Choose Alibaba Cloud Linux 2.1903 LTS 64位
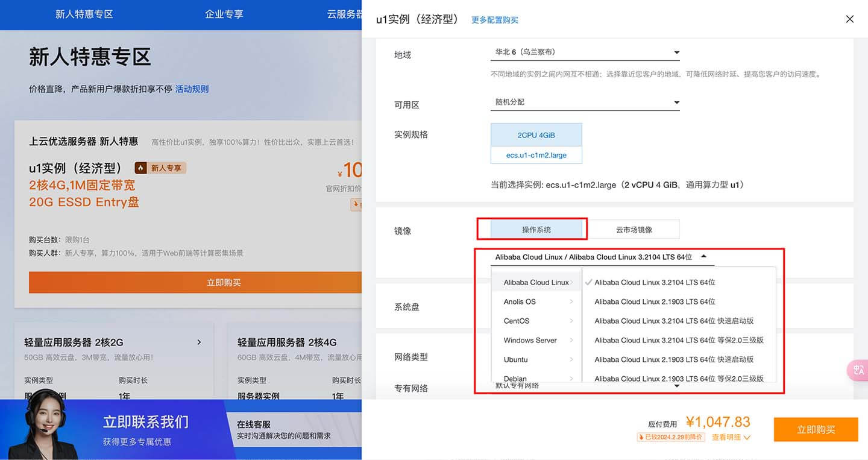Screen dimensions: 868x460 pyautogui.click(x=655, y=301)
